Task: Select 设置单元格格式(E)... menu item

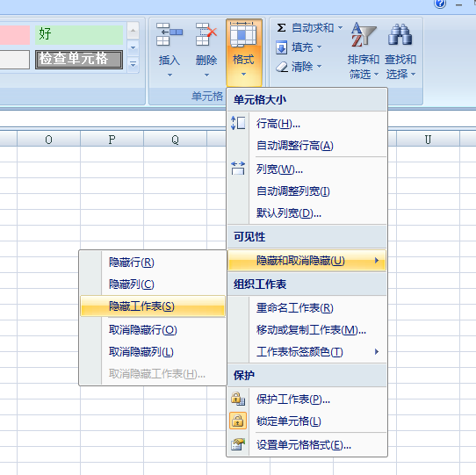Action: (307, 445)
